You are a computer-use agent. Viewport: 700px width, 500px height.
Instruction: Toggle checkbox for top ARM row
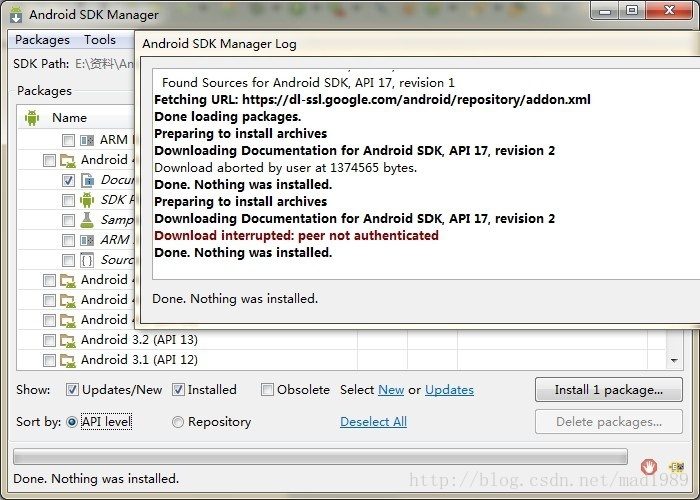[68, 140]
